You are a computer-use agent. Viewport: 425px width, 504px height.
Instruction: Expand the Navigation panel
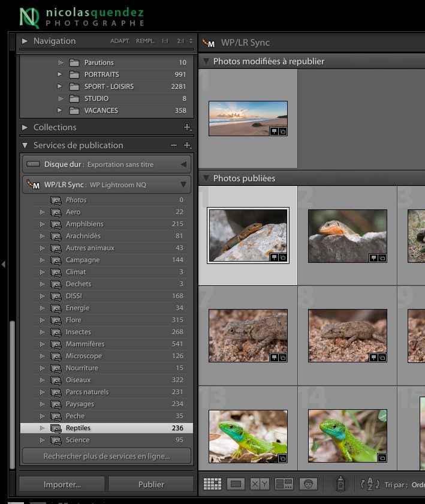pos(25,41)
